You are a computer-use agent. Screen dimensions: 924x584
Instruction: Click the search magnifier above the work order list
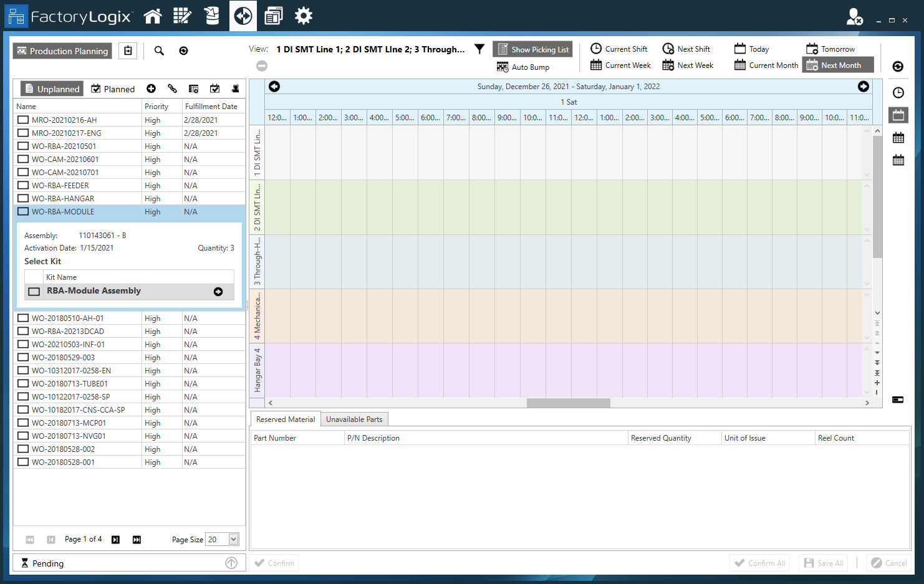point(159,50)
